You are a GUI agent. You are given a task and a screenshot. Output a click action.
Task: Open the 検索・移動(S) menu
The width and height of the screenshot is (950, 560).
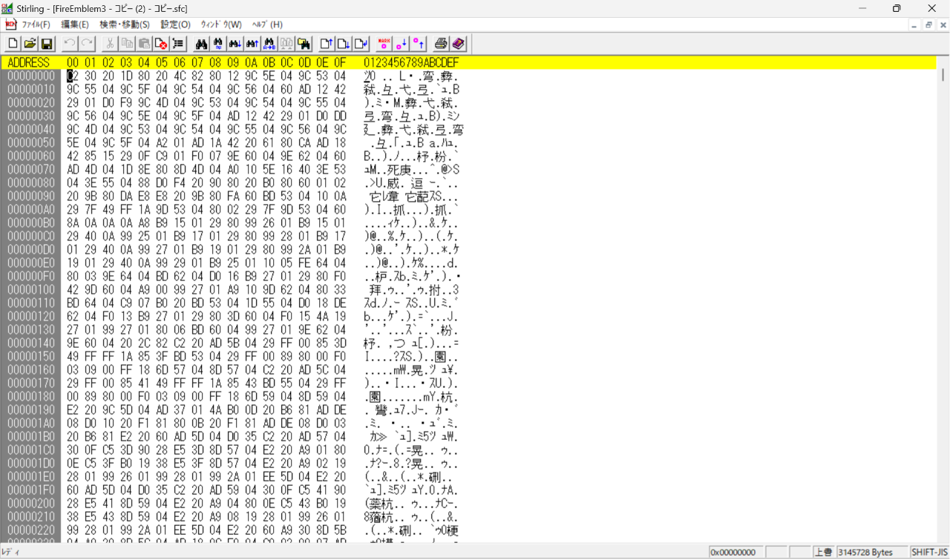(x=125, y=24)
